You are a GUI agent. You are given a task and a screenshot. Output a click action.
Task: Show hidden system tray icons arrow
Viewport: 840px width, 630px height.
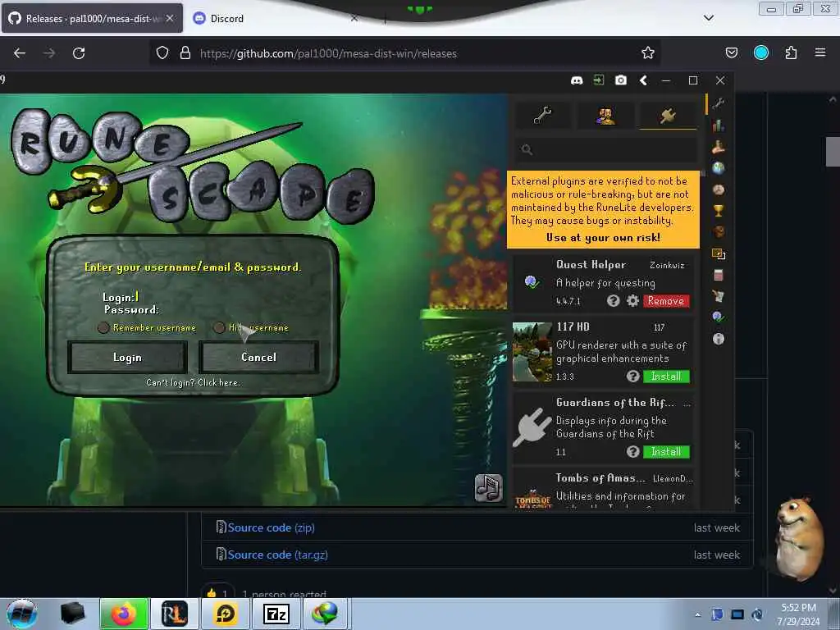pyautogui.click(x=697, y=614)
